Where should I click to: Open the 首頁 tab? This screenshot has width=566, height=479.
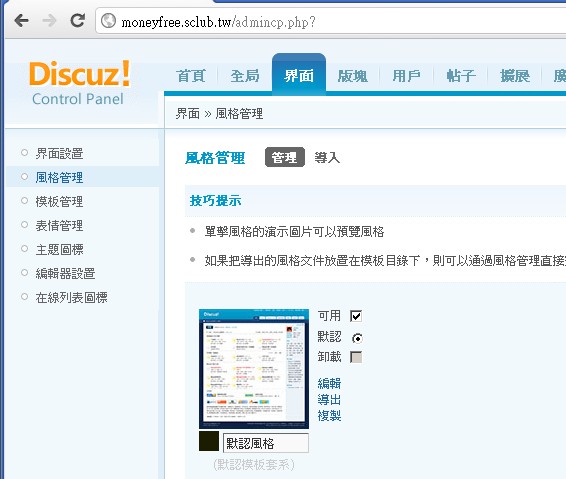[x=191, y=76]
